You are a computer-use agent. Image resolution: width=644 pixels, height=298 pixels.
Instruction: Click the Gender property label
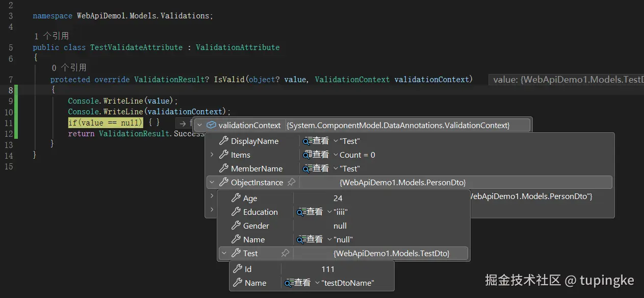(x=256, y=226)
